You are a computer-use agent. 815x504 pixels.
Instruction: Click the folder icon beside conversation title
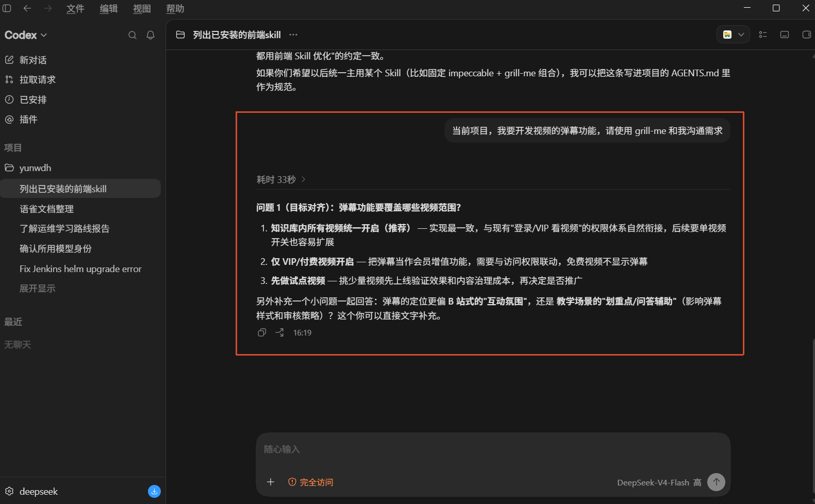(180, 35)
